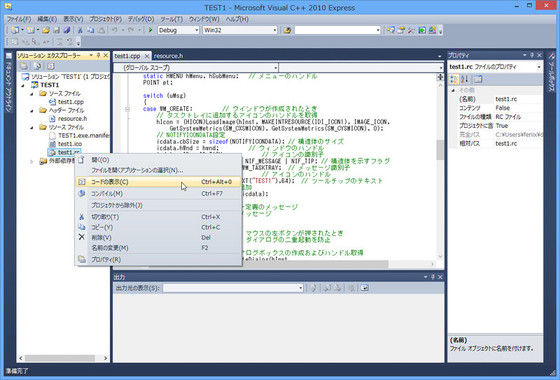Click Properties icon in Solution Explorer toolbar

tap(24, 66)
